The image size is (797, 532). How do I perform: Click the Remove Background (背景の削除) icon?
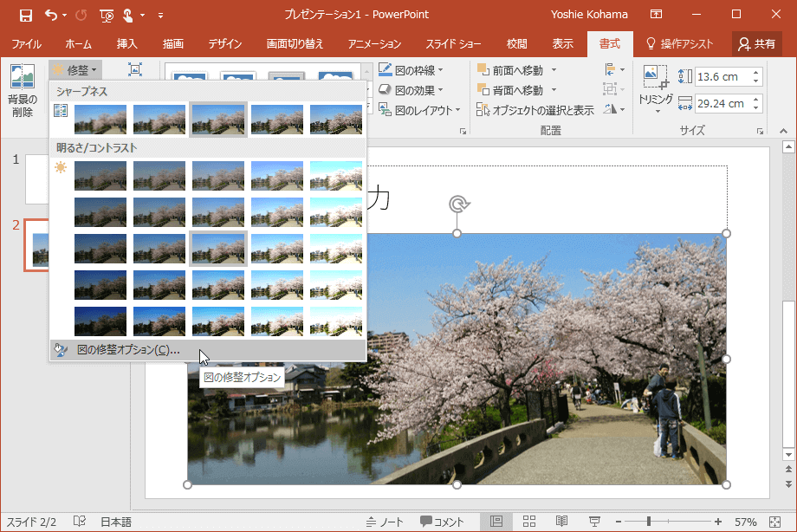[22, 80]
